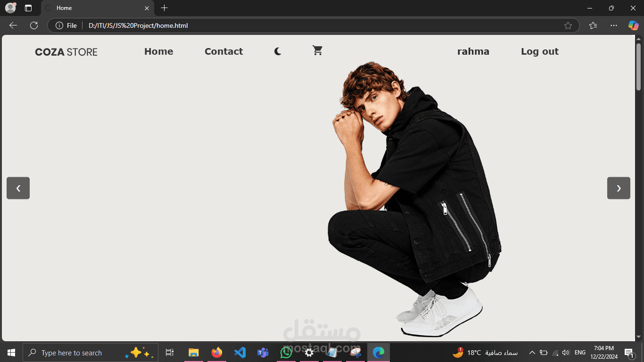Launch Copilot from the browser toolbar
The image size is (644, 362).
pos(633,25)
